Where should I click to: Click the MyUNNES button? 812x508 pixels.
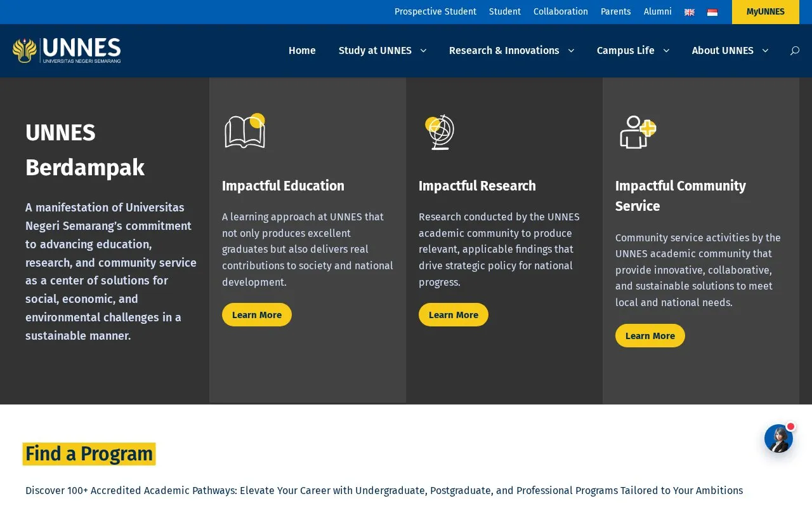tap(766, 12)
